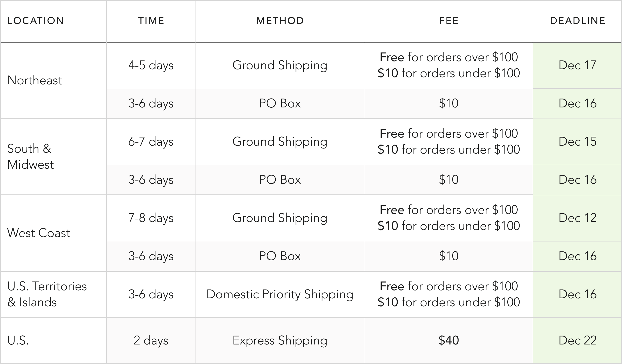Select the Dec 17 deadline cell
This screenshot has width=622, height=364.
tap(578, 65)
